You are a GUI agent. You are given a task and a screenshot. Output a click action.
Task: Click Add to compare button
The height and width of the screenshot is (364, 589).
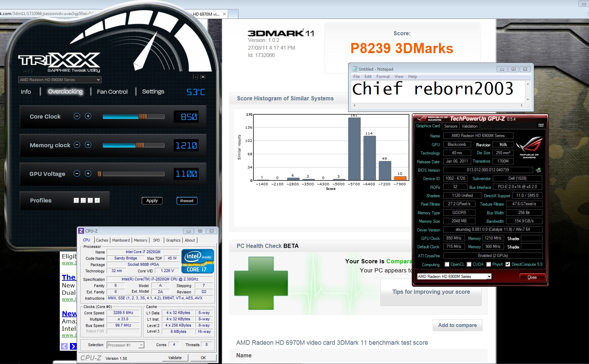tap(458, 325)
